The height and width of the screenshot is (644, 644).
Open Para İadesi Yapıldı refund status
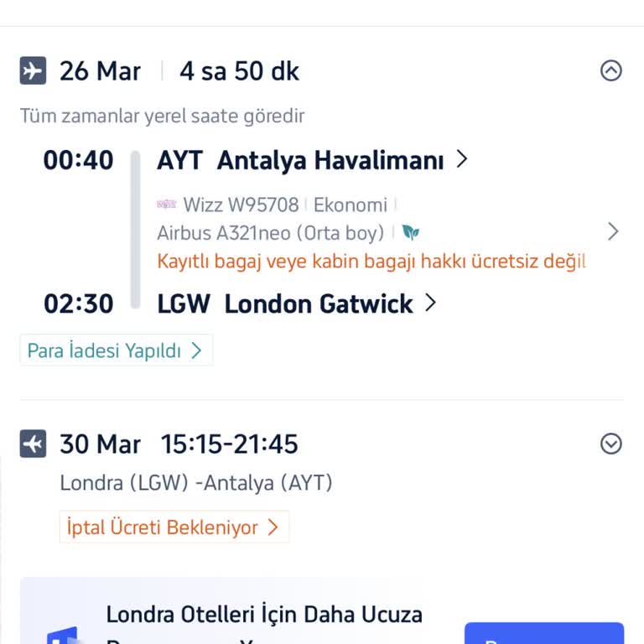(x=116, y=351)
